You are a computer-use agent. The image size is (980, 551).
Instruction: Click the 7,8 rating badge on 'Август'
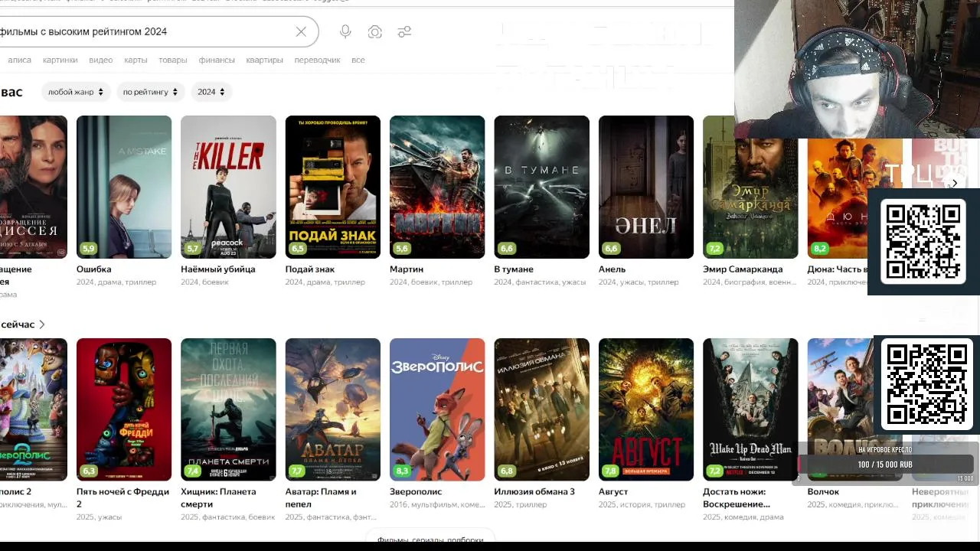tap(610, 471)
